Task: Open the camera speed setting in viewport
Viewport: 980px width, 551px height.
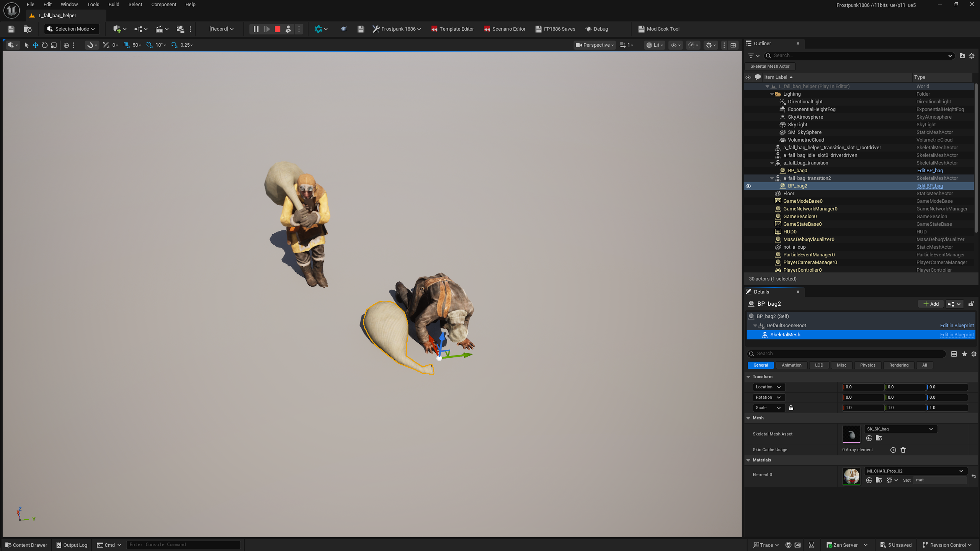Action: [626, 45]
